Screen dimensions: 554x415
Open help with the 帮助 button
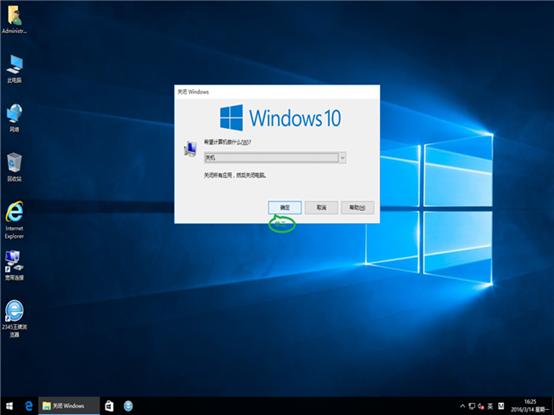coord(357,208)
